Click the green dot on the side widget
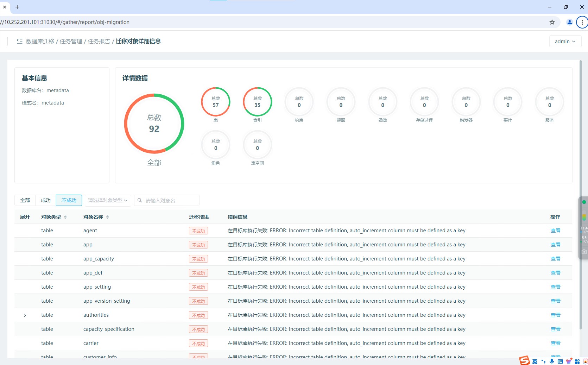Image resolution: width=588 pixels, height=365 pixels. pos(584,202)
